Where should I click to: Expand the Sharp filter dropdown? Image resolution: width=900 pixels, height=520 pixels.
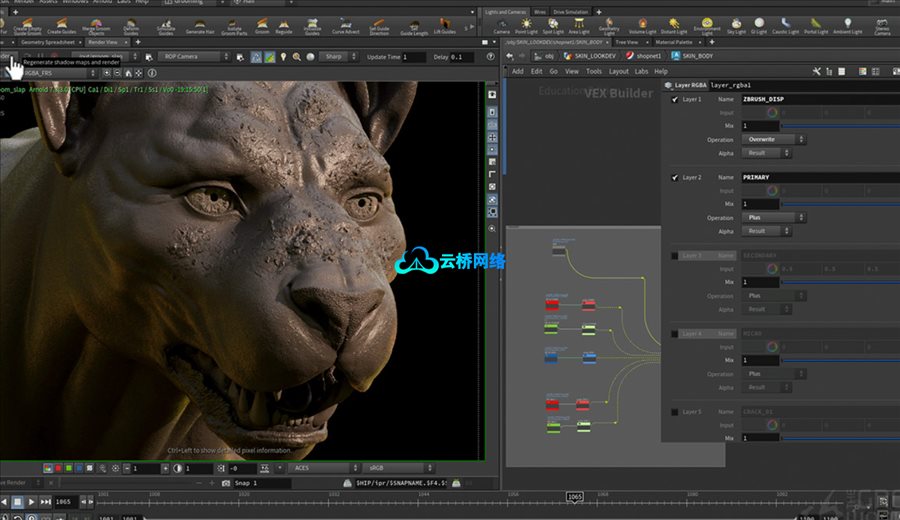coord(337,57)
